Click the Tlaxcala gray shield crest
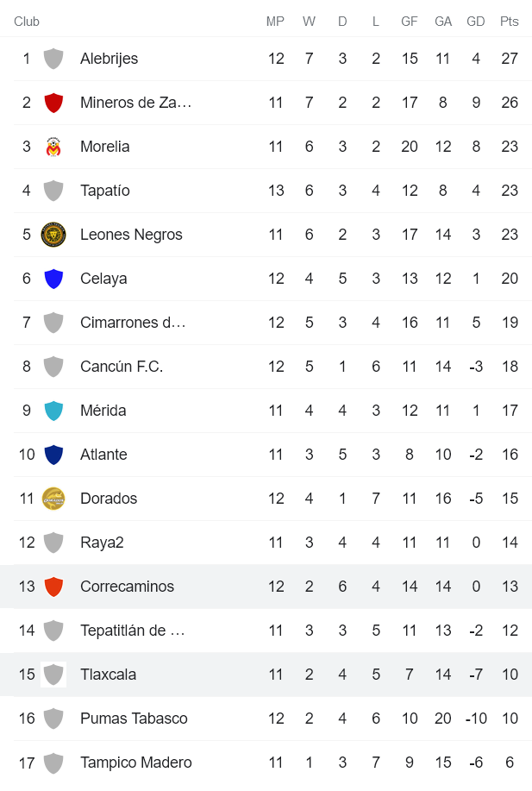Screen dimensions: 532x791 click(x=53, y=675)
